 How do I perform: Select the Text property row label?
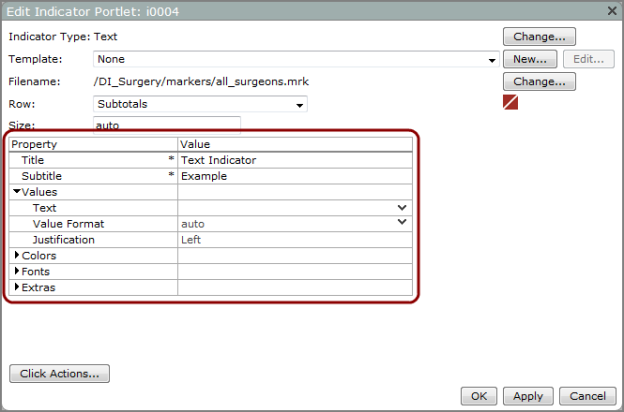[x=45, y=208]
